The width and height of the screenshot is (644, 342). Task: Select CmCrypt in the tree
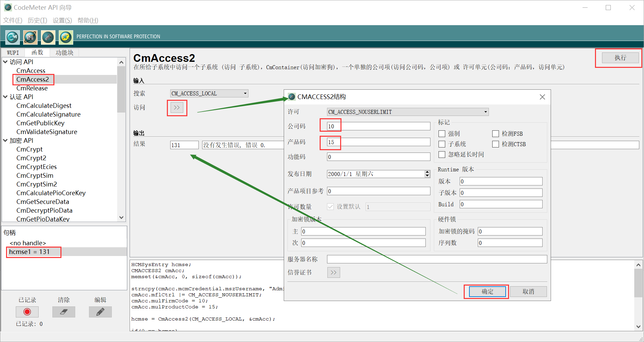click(30, 149)
